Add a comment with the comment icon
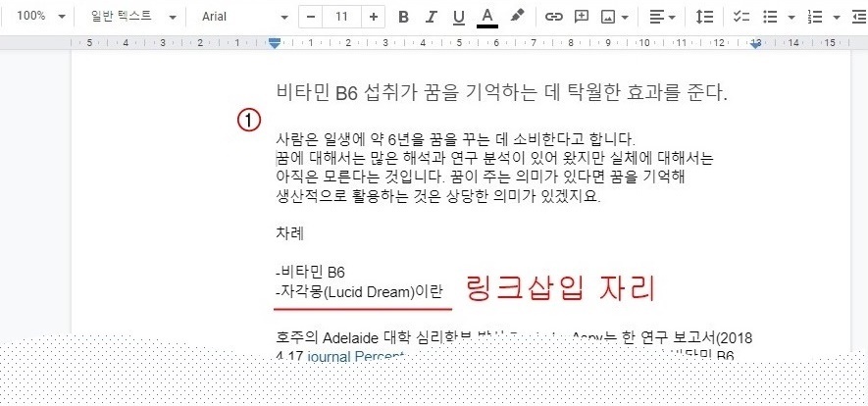This screenshot has height=406, width=868. [x=582, y=17]
